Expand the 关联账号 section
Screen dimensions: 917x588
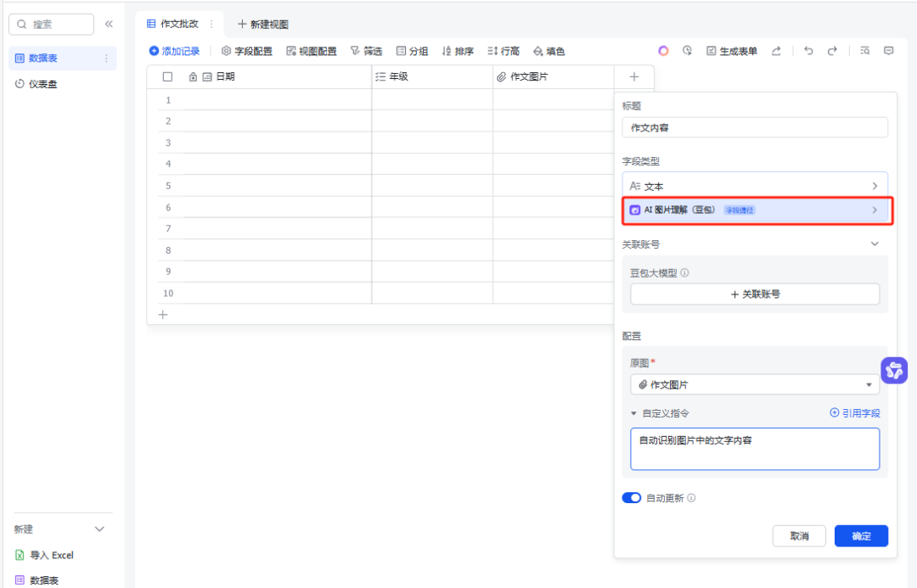875,244
